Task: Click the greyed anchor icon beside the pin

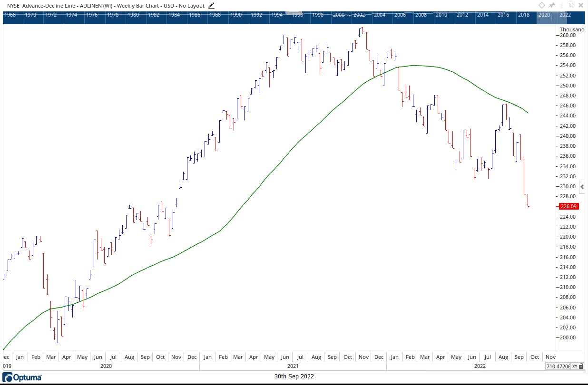Action: (563, 5)
